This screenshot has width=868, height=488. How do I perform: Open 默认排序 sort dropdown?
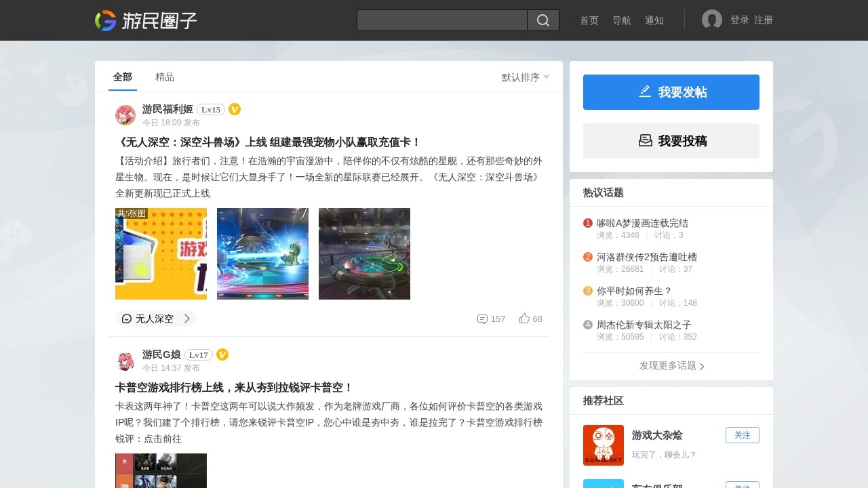point(526,77)
